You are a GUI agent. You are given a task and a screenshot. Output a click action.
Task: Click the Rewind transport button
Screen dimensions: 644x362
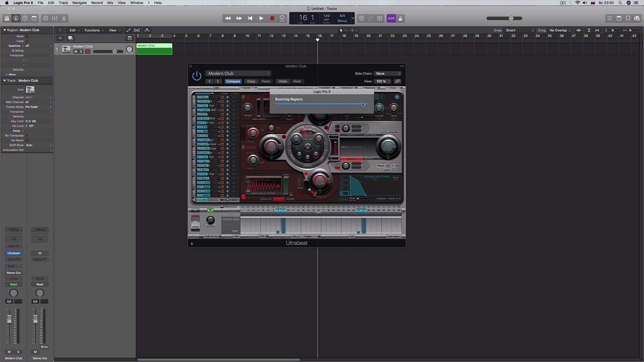click(x=228, y=19)
